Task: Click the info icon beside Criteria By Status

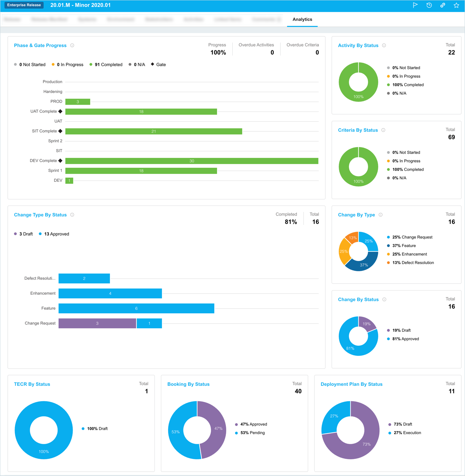Action: pos(383,130)
